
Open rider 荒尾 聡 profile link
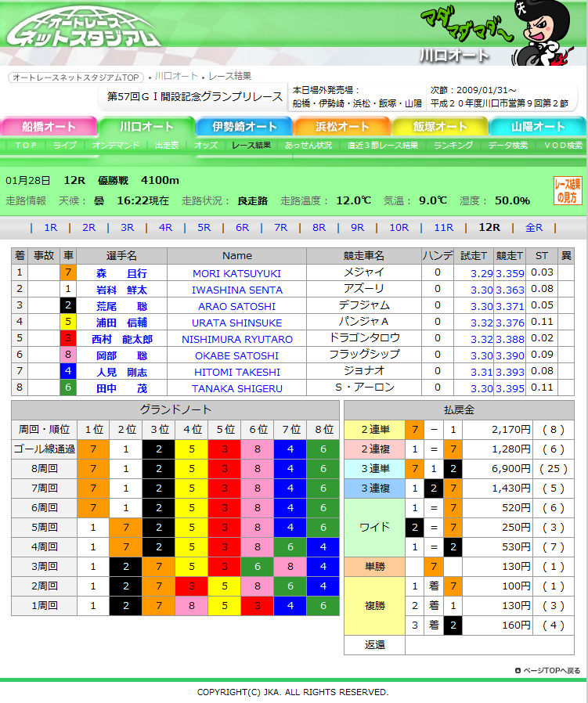pyautogui.click(x=121, y=306)
